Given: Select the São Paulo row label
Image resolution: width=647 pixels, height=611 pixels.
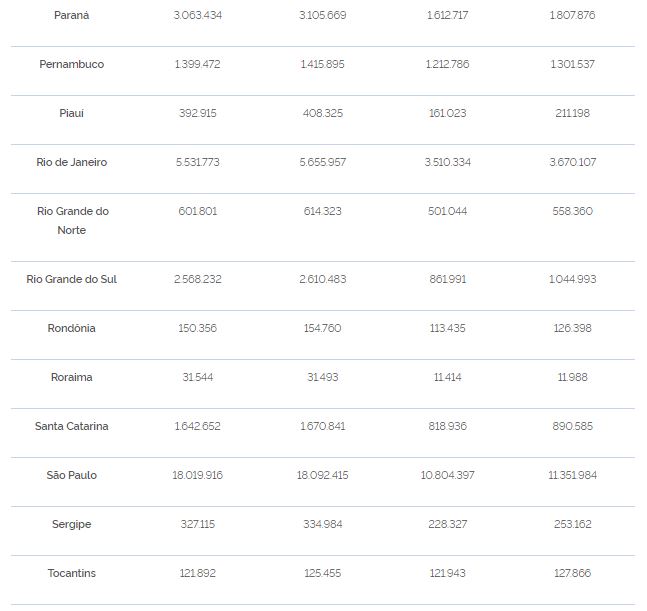Looking at the screenshot, I should click(71, 475).
